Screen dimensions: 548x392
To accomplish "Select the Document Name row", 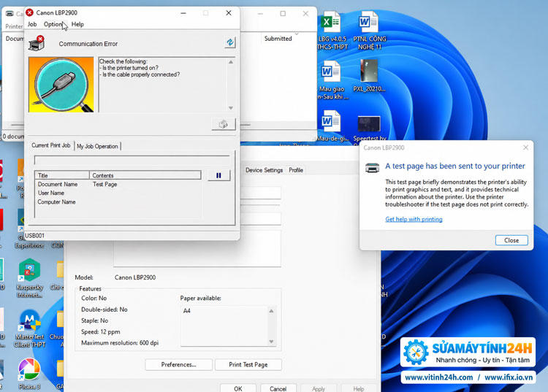I will click(118, 184).
